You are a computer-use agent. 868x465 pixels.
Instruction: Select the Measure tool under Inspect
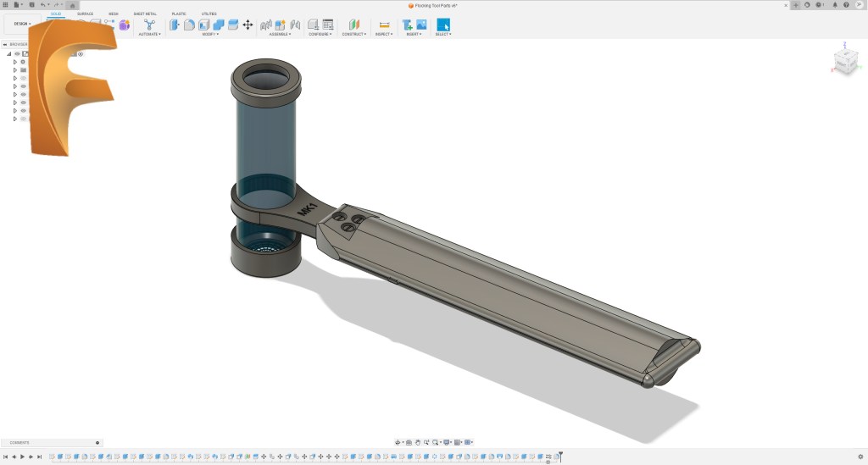tap(384, 25)
